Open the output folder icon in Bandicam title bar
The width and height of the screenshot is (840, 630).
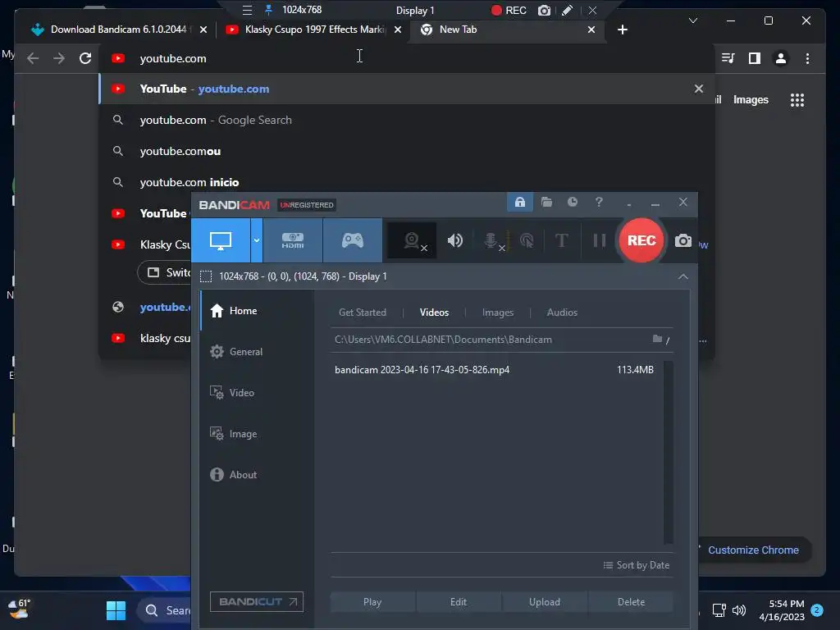point(546,202)
